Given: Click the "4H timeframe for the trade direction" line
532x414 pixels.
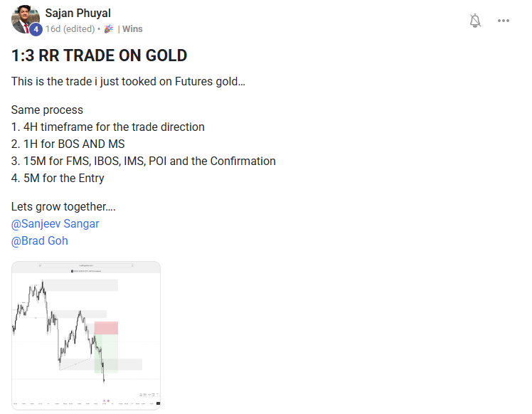Looking at the screenshot, I should (x=108, y=127).
